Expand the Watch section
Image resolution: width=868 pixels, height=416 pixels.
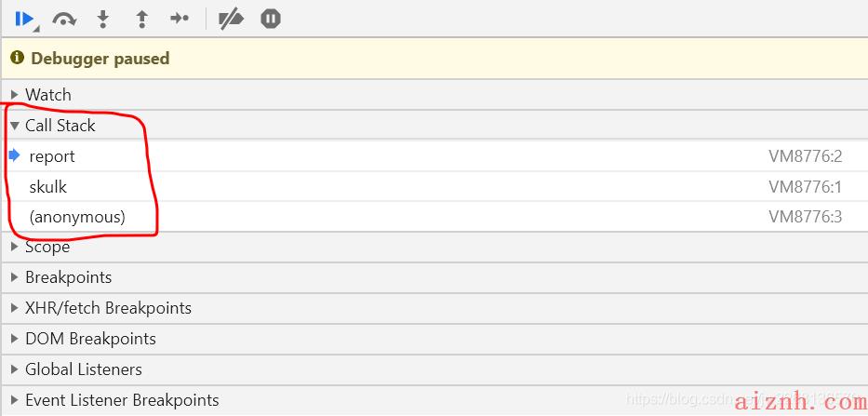[434, 95]
